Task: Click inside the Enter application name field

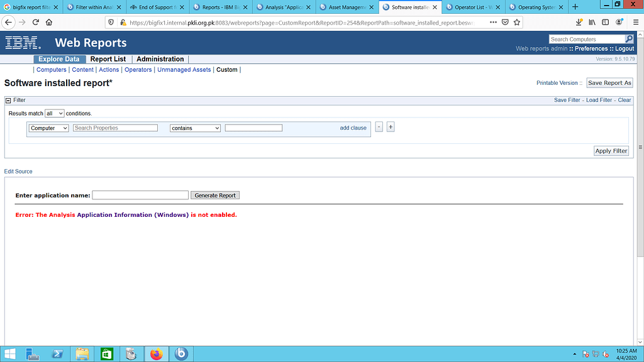Action: pos(140,195)
